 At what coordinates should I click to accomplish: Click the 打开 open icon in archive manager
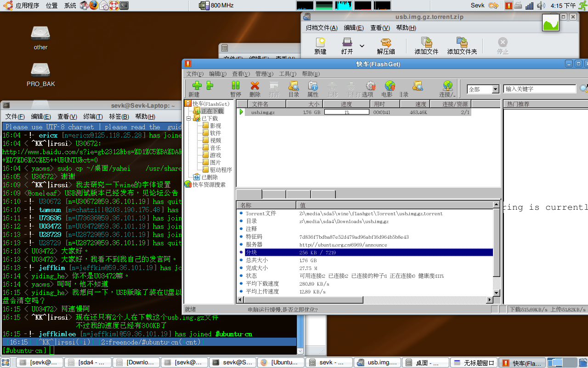(347, 42)
